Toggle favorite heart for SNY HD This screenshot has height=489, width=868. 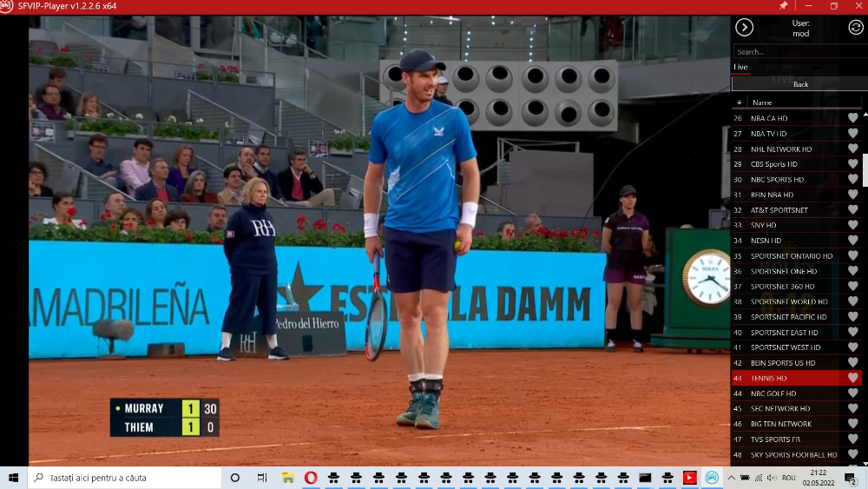[852, 225]
